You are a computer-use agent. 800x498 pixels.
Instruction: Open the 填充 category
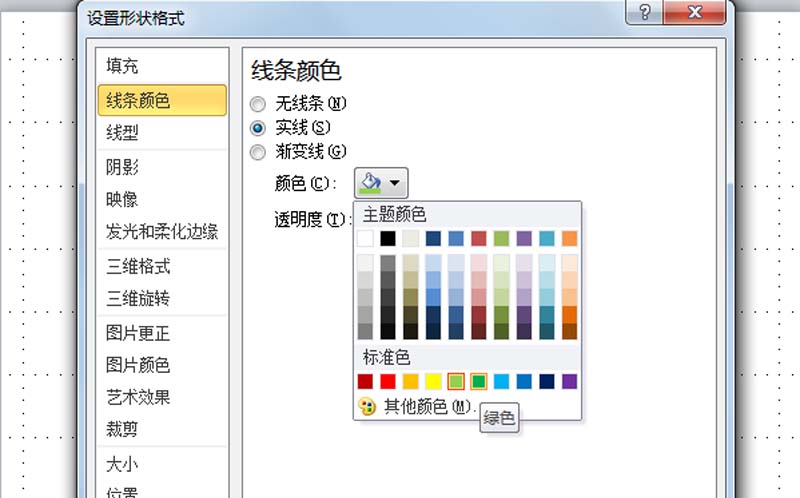(162, 66)
